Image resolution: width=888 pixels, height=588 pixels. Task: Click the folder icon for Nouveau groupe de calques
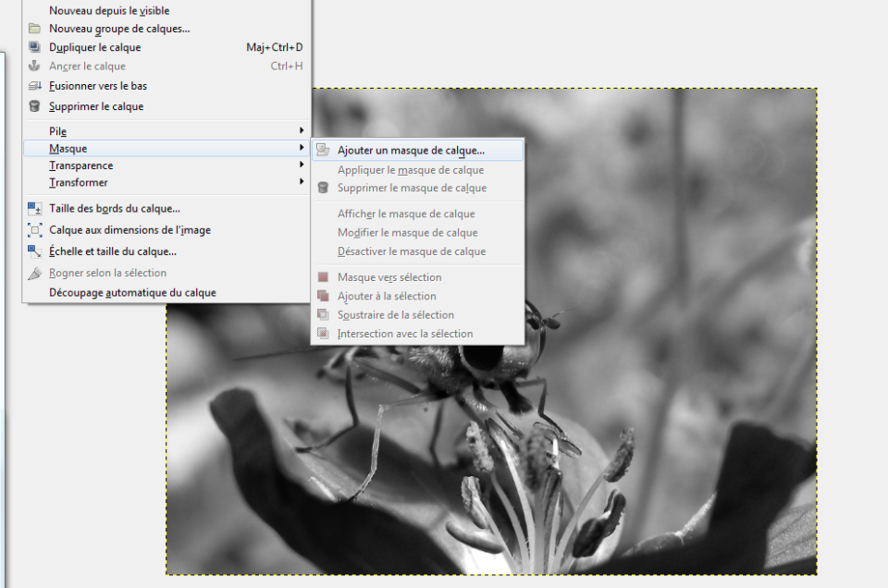[34, 29]
